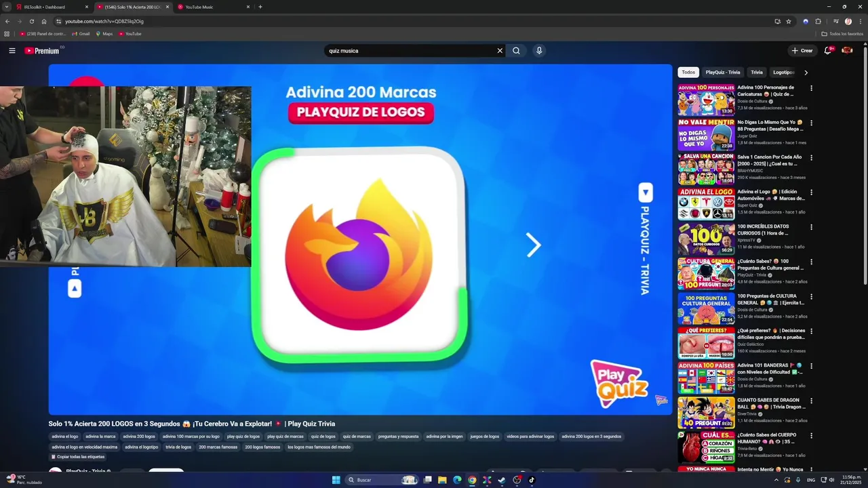The width and height of the screenshot is (868, 488).
Task: Open the Panel de control bookmark
Action: [43, 34]
